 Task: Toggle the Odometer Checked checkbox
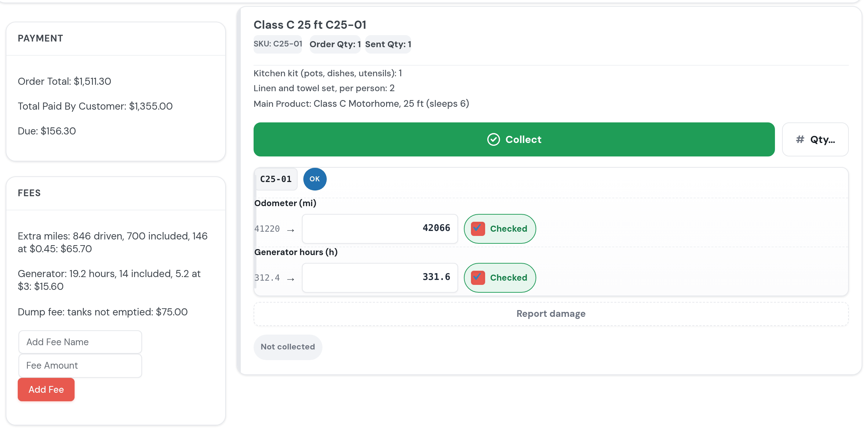click(x=478, y=229)
